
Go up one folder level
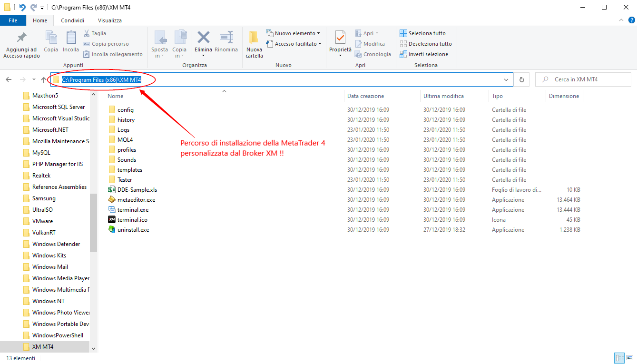44,79
